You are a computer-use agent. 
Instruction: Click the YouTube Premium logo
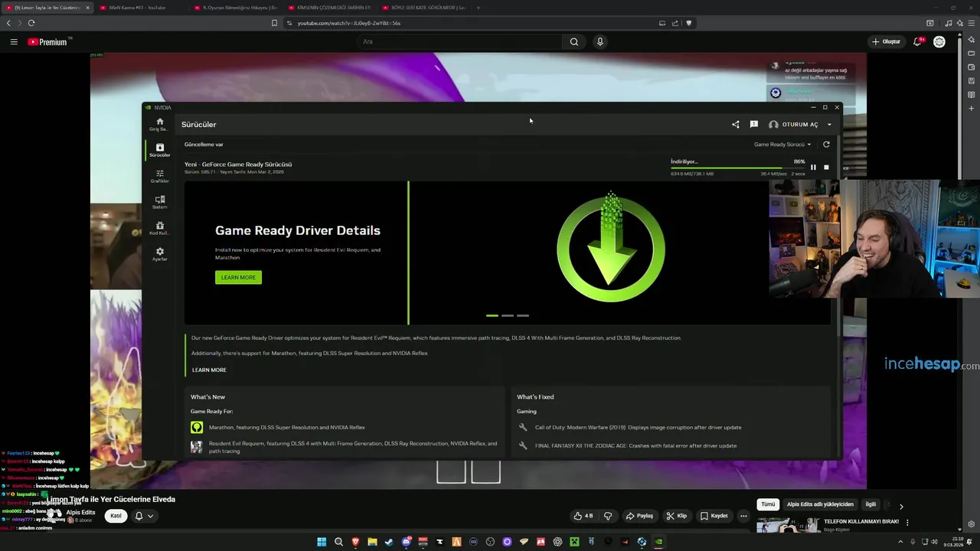[48, 42]
